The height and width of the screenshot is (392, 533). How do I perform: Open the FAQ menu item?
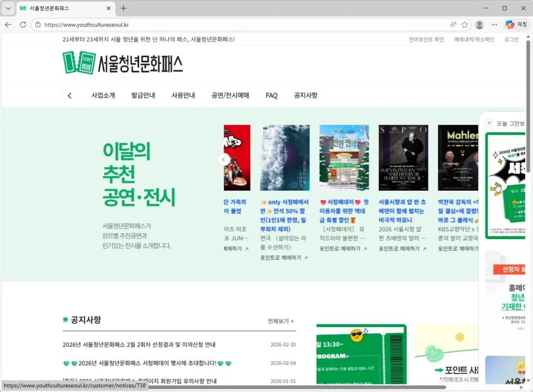(x=271, y=96)
